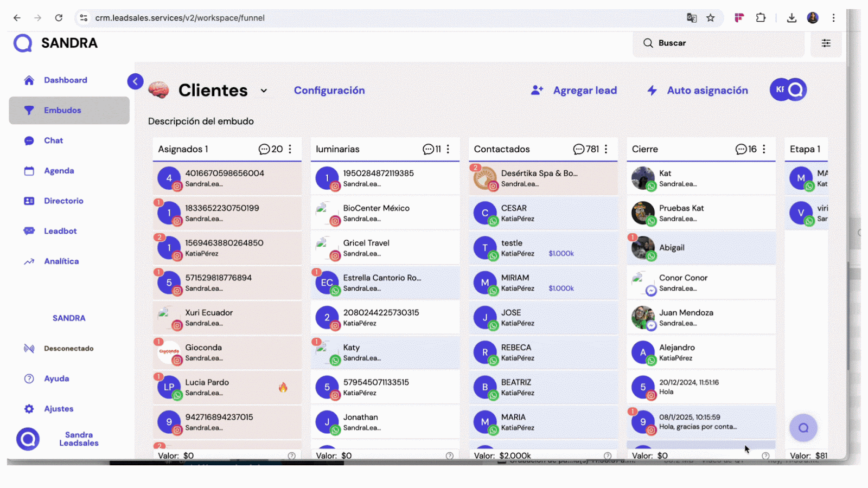Click the Agregar lead button
868x488 pixels.
click(574, 91)
